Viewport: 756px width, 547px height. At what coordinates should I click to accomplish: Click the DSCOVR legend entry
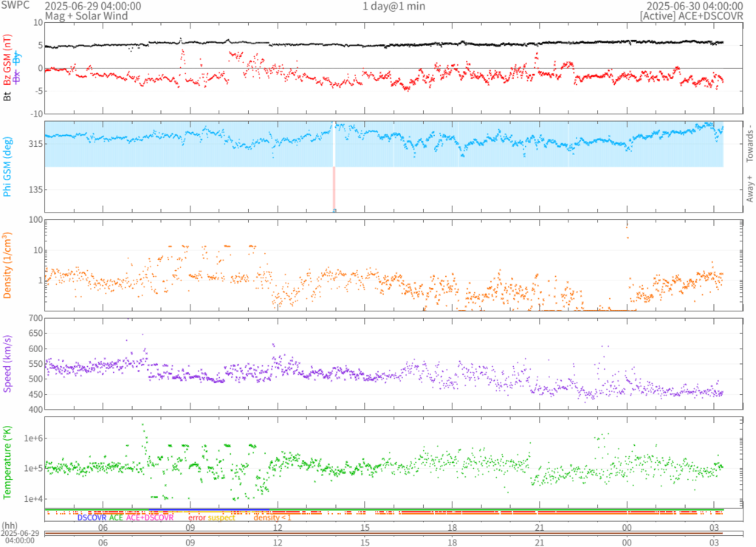[x=92, y=518]
